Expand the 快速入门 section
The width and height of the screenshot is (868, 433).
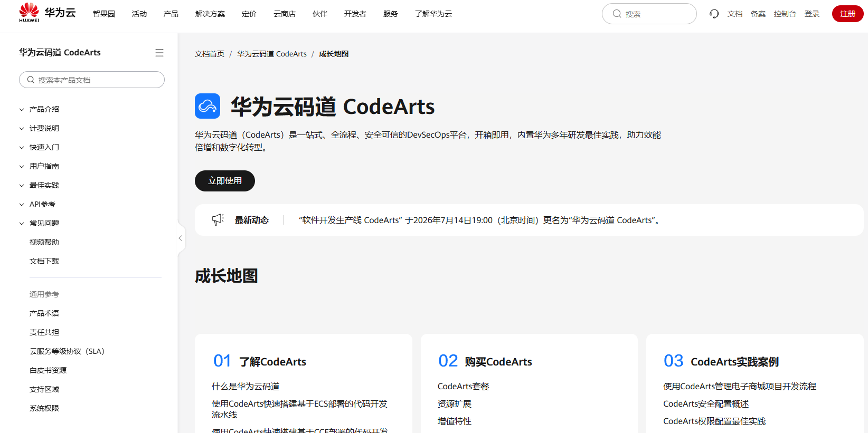coord(22,148)
